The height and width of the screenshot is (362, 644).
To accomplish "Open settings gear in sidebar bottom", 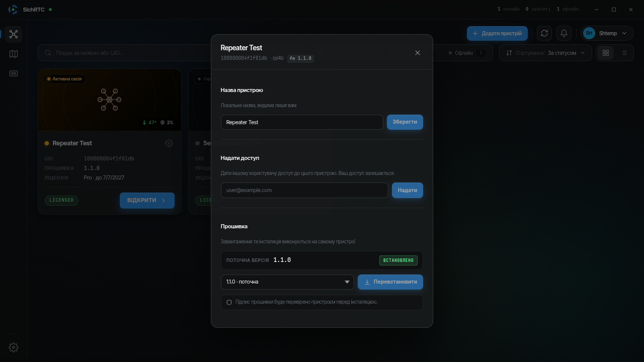I will tap(14, 347).
